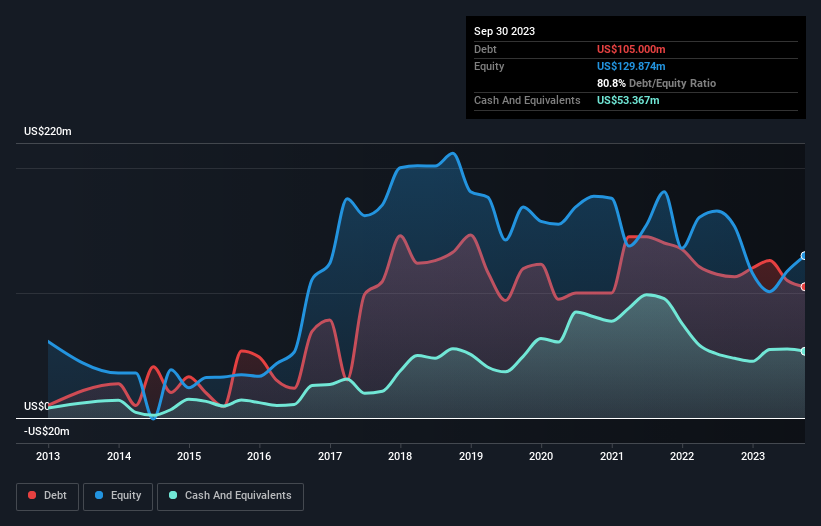The width and height of the screenshot is (821, 526).
Task: Click the 2016 x-axis label
Action: 259,456
